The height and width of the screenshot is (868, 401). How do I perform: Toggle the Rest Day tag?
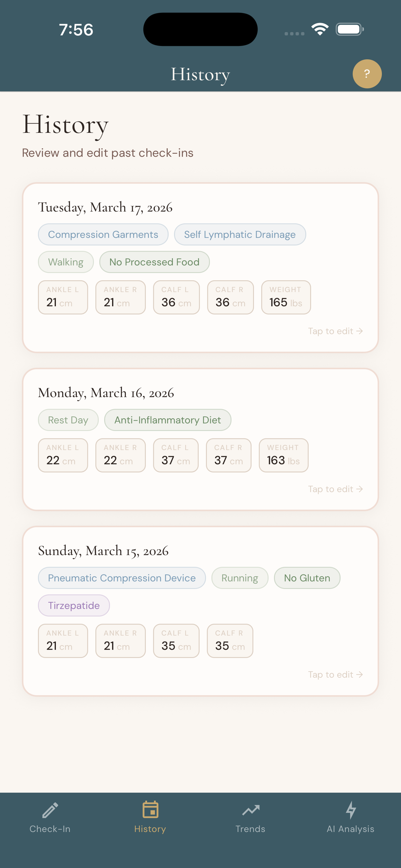[68, 420]
